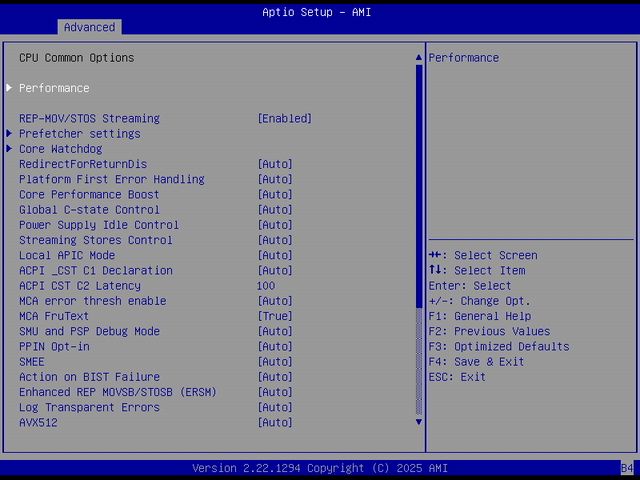Change Log Transparent Errors Auto value

(x=275, y=407)
